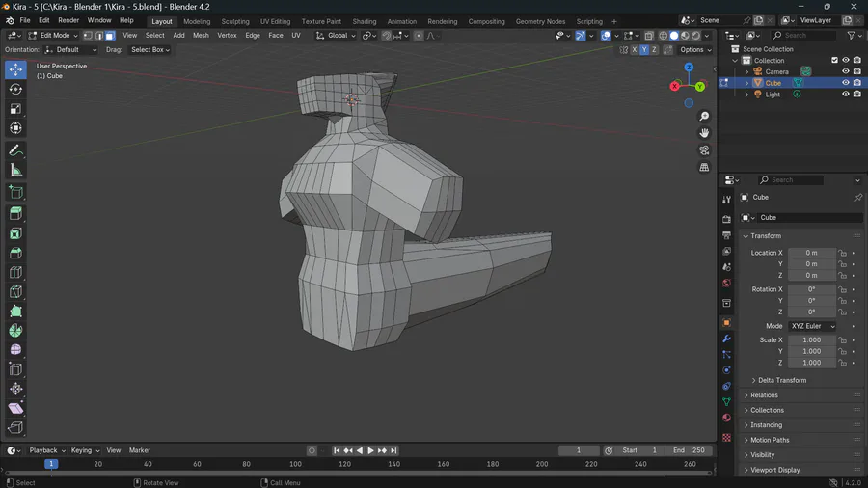Uncheck the Collection exclude checkbox
The image size is (868, 488).
(x=834, y=60)
